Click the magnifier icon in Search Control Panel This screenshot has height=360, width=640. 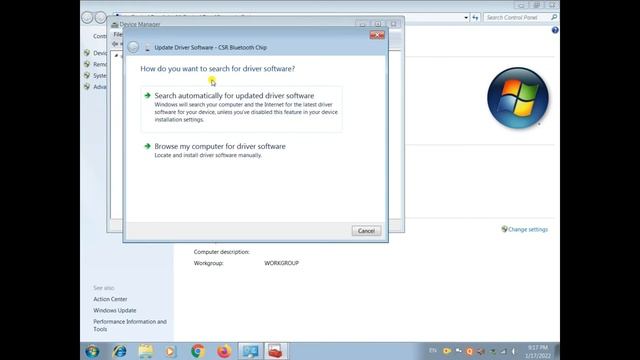[x=554, y=17]
